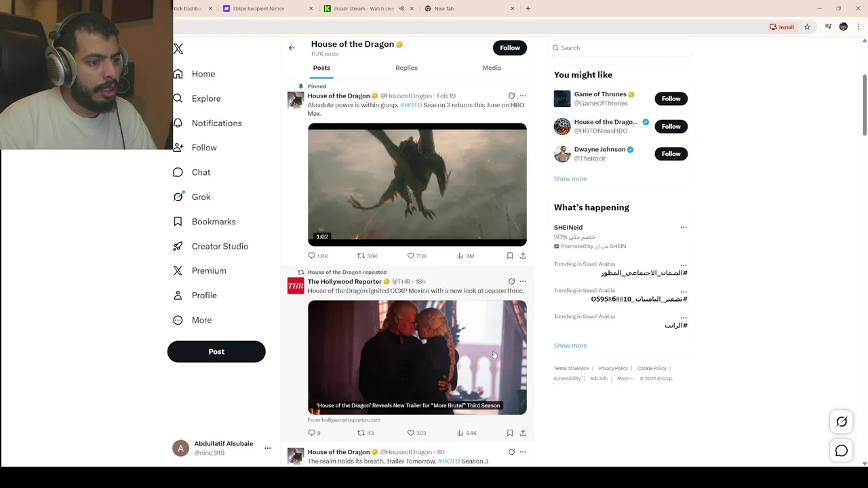Mute the Braa0r Stream tab audio
Image resolution: width=868 pixels, height=488 pixels.
point(401,9)
